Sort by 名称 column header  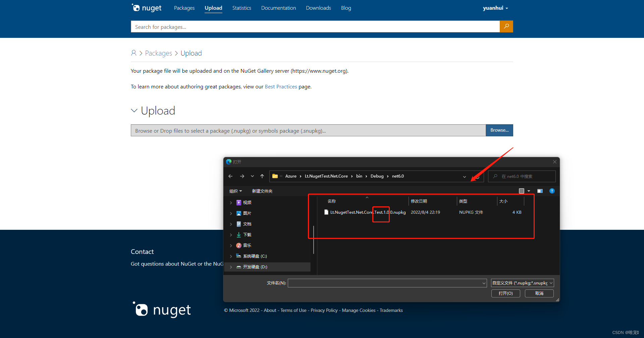coord(332,201)
